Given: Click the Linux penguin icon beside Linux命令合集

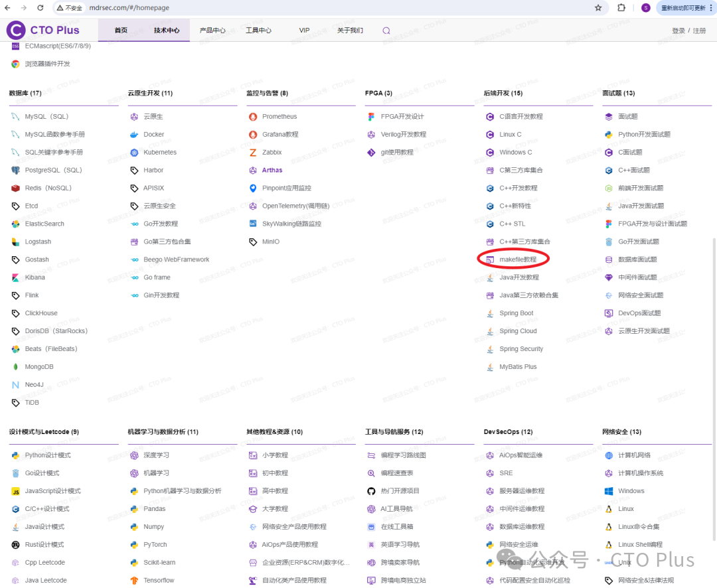Looking at the screenshot, I should point(609,527).
